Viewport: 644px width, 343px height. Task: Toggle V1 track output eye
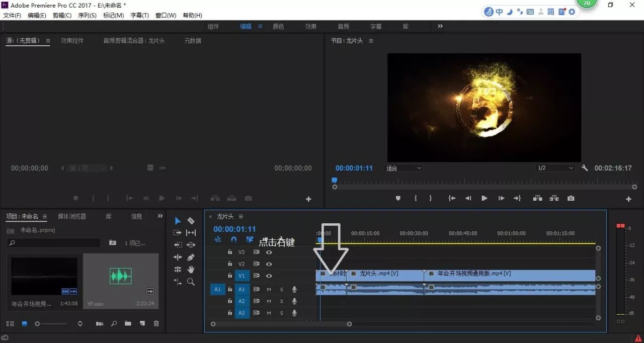point(269,276)
